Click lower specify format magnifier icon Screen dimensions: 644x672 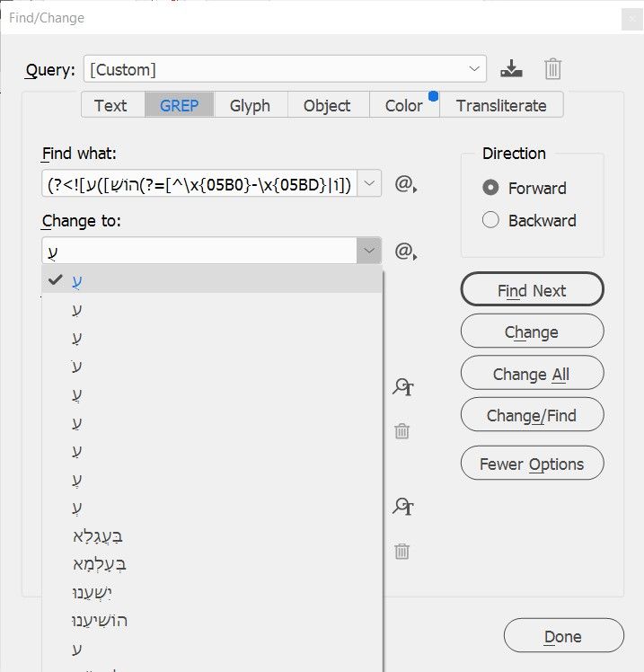pyautogui.click(x=403, y=508)
